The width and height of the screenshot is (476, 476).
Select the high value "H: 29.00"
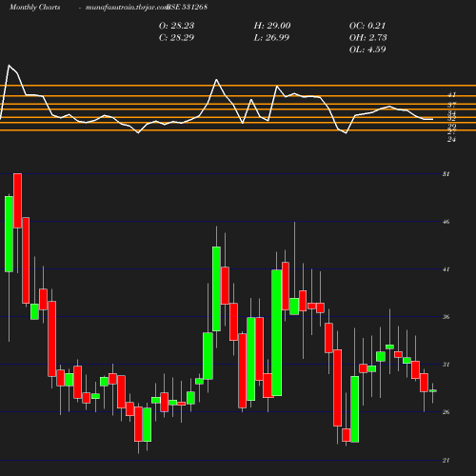tap(272, 26)
